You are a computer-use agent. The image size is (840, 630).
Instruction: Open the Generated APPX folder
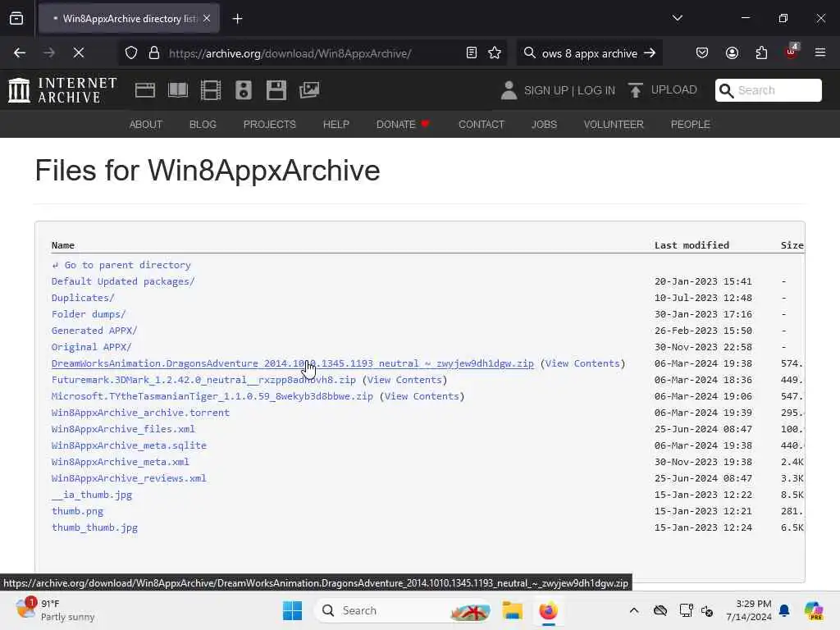[94, 331]
